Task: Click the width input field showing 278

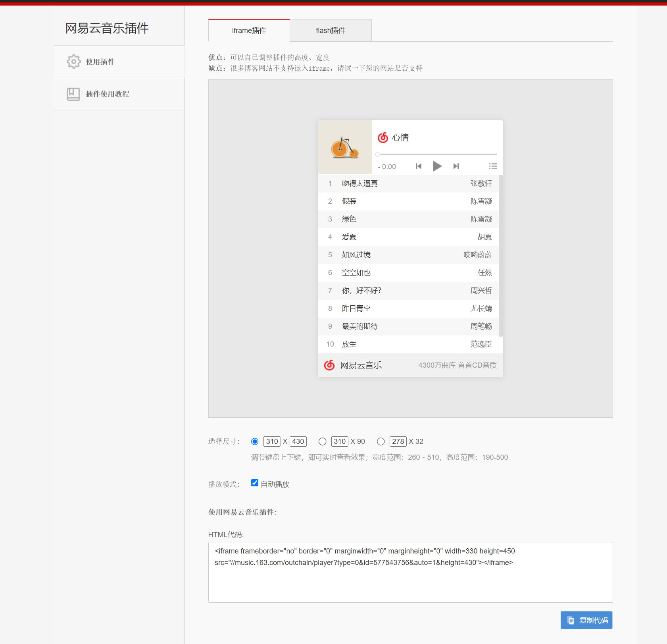Action: tap(398, 442)
